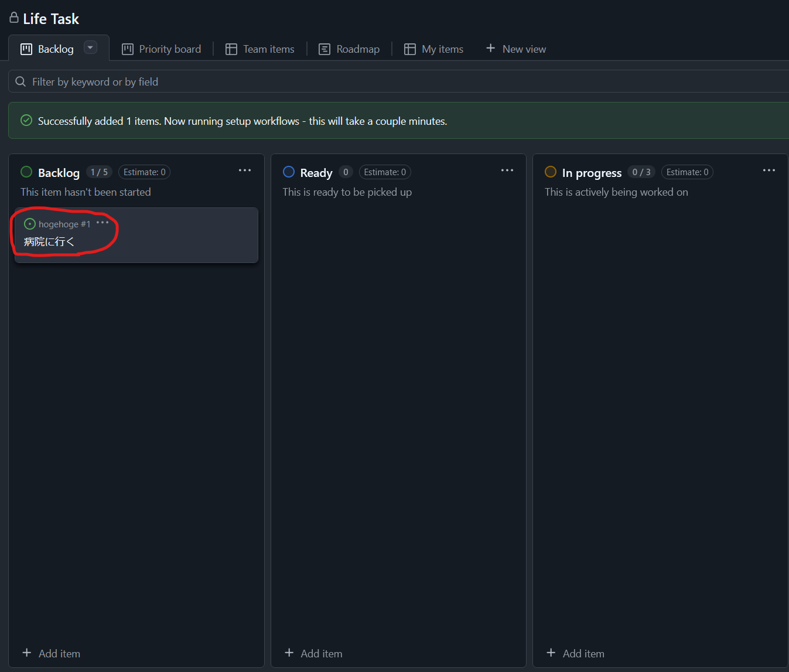
Task: Click the plus icon next to New view
Action: (491, 49)
